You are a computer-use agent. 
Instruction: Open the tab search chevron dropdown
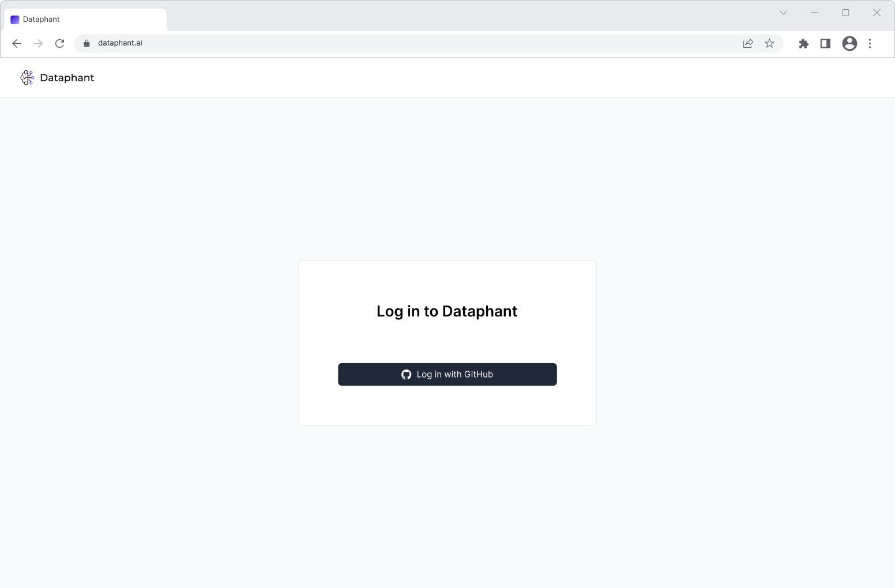point(783,12)
